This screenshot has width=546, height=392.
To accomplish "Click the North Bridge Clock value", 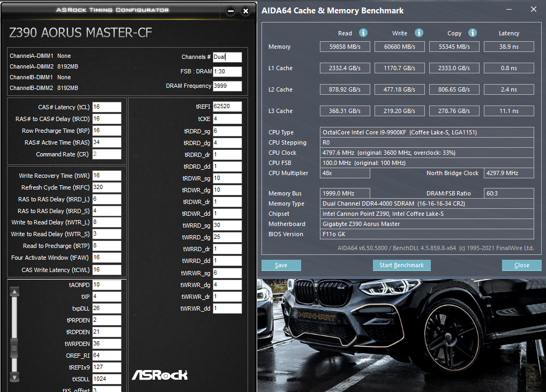I will click(x=509, y=173).
